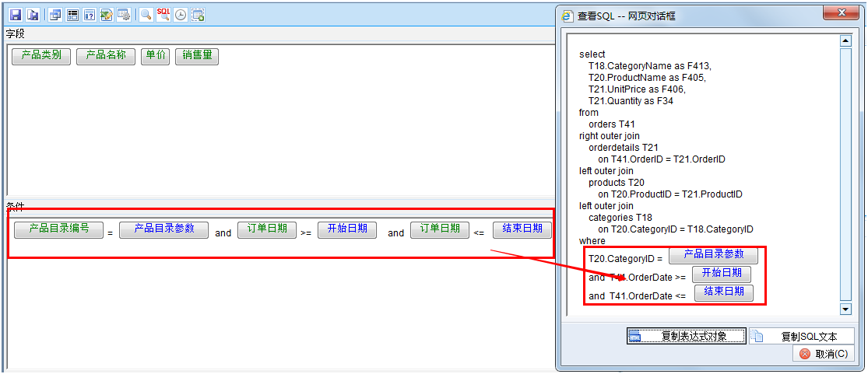868x374 pixels.
Task: Click the 取消(C) cancel button
Action: click(823, 354)
